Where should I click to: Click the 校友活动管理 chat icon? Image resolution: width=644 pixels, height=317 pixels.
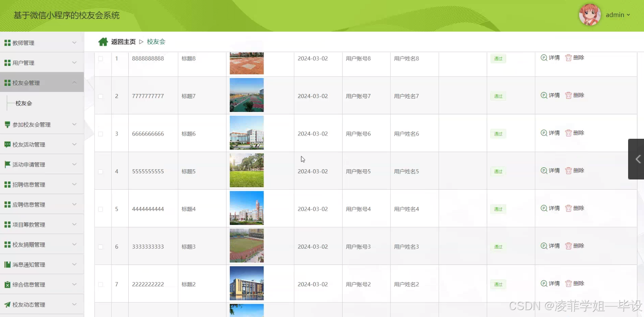(7, 144)
